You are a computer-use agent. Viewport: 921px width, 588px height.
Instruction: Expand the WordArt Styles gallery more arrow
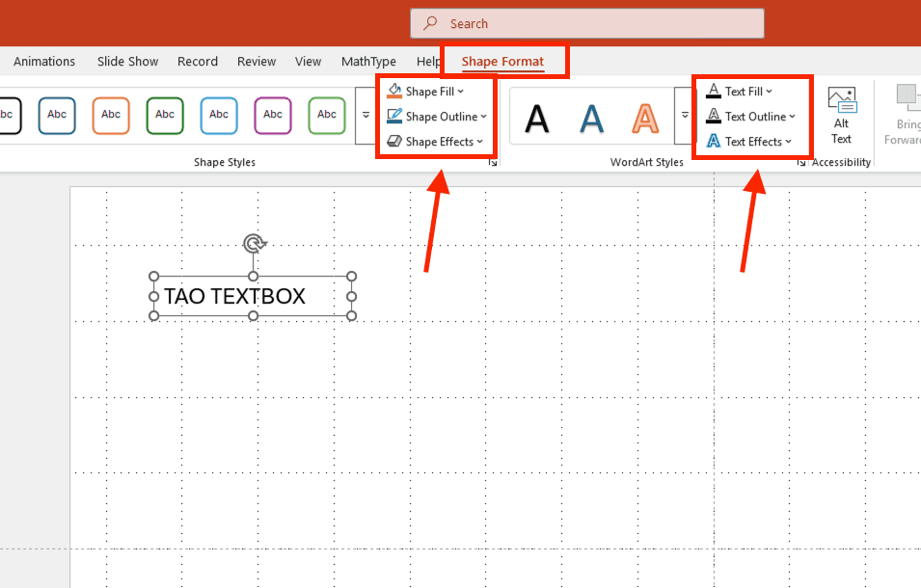[x=685, y=116]
